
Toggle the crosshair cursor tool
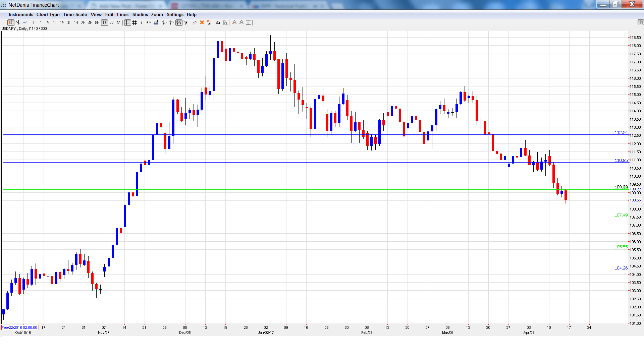pos(127,22)
